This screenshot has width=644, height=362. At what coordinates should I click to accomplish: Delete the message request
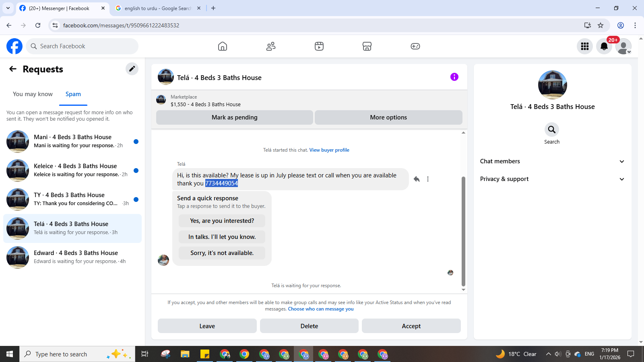coord(309,326)
